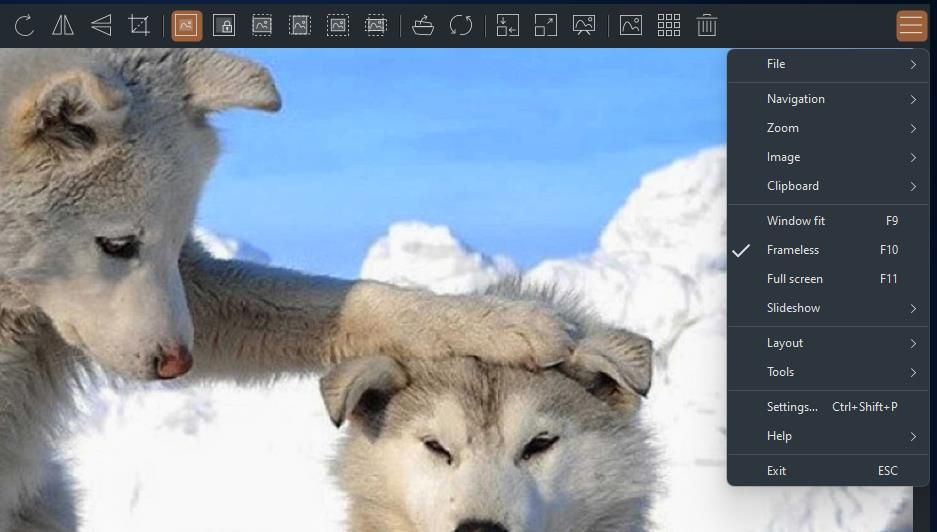Click the Full screen toolbar icon
937x532 pixels.
546,26
